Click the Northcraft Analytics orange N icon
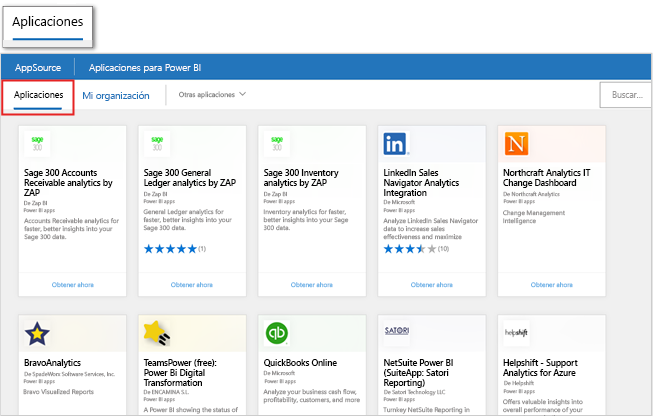 pos(516,144)
